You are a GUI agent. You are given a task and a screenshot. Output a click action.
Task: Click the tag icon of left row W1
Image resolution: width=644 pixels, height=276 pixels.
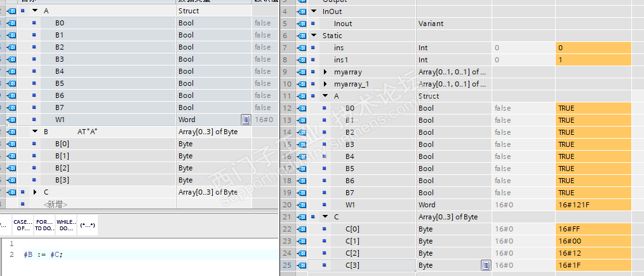[11, 120]
